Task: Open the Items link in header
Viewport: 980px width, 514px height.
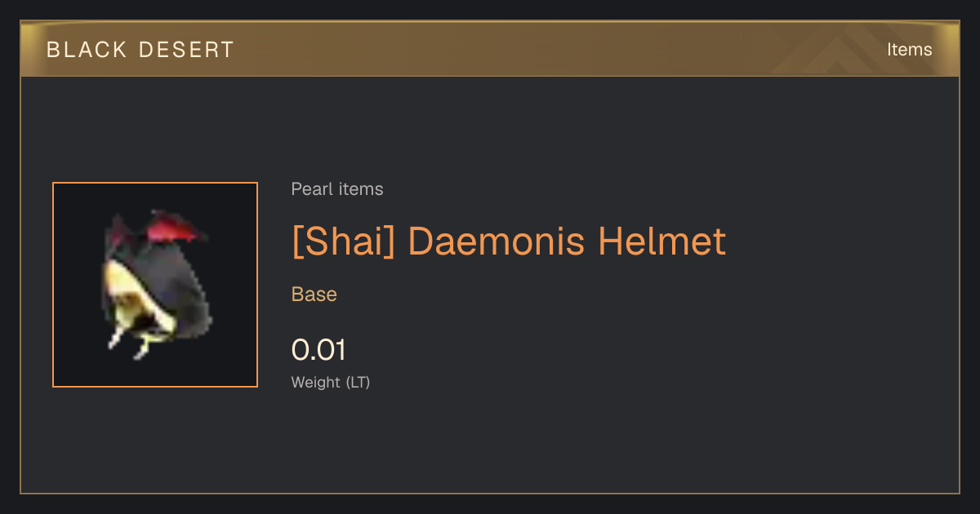Action: tap(909, 49)
